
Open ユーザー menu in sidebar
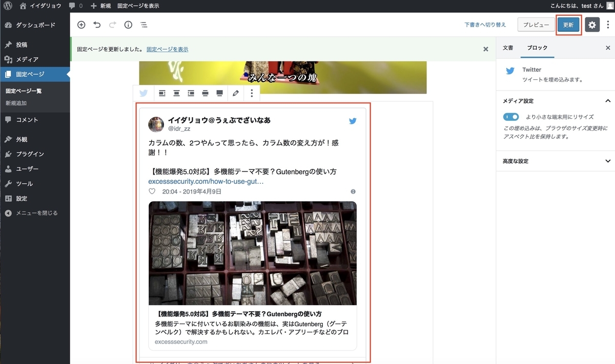coord(35,169)
